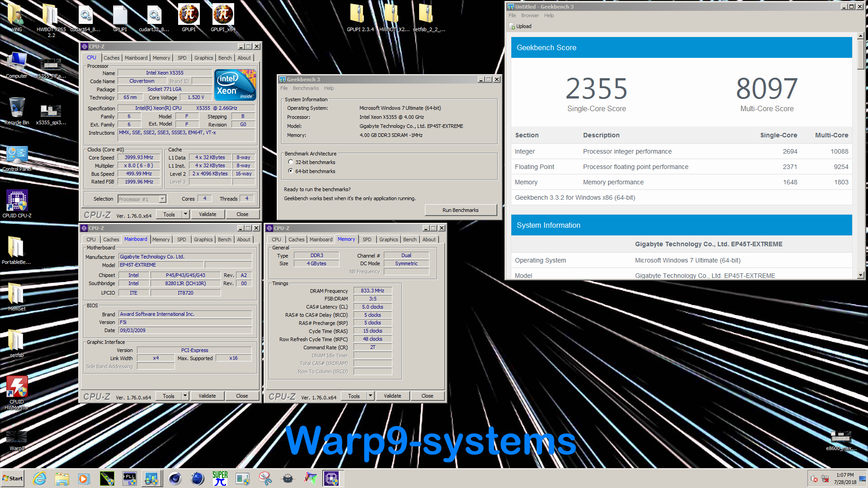
Task: Click the Geekbench results vertical scrollbar thumb
Action: 860,54
